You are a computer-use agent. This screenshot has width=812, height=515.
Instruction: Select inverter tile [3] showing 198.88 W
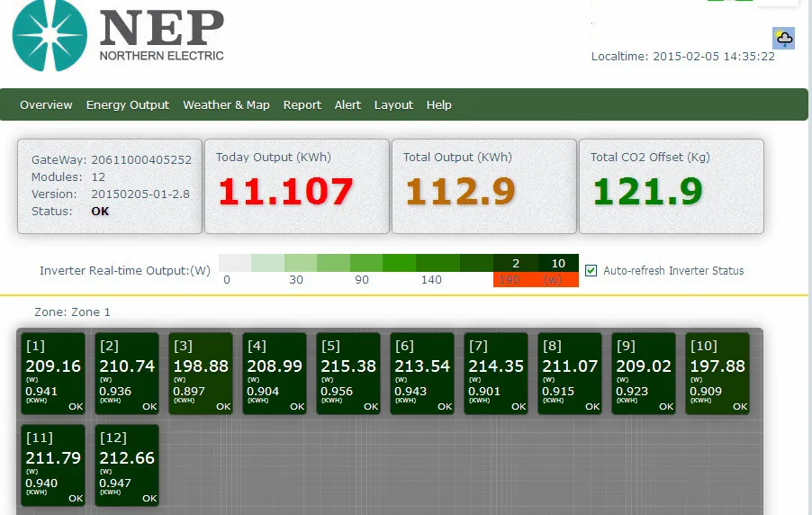(x=201, y=374)
